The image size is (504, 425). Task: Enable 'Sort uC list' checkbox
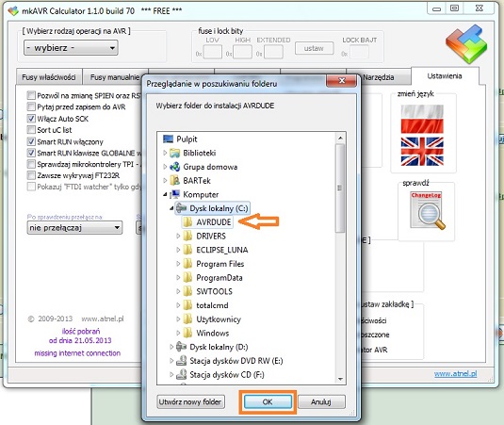31,129
